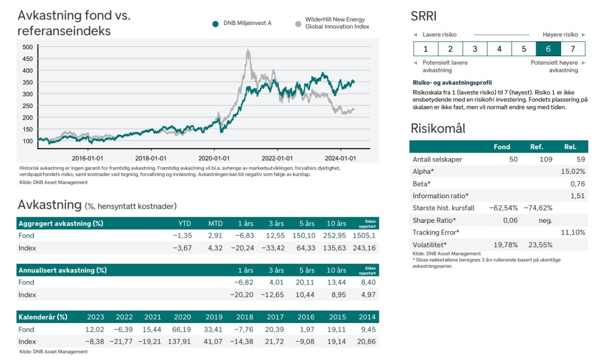Click the Kalenderår (%) table header

point(43,317)
